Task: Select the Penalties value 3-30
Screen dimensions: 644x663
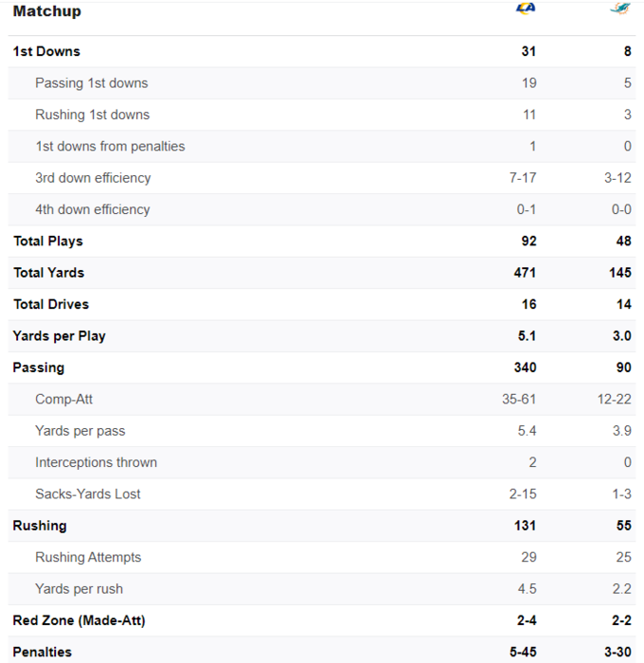Action: point(616,652)
